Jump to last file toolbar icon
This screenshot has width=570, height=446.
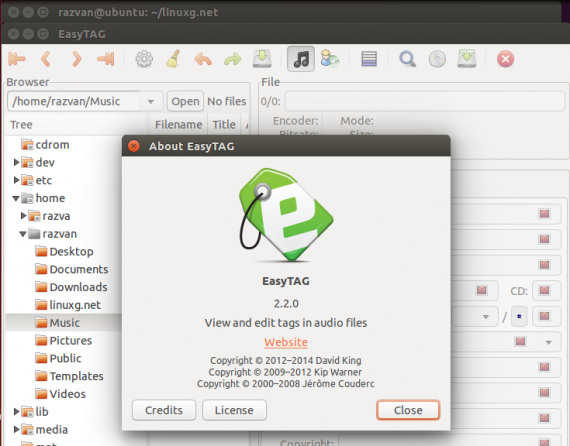(x=106, y=59)
